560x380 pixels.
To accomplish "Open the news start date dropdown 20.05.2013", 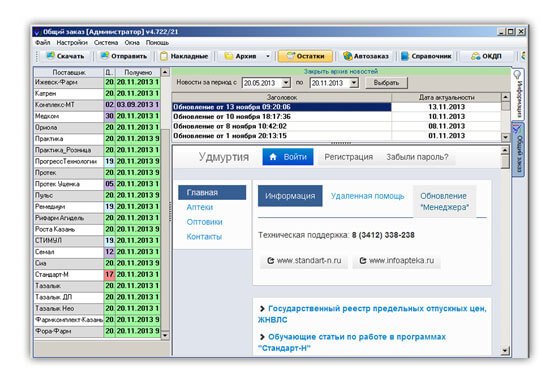I will (x=286, y=83).
